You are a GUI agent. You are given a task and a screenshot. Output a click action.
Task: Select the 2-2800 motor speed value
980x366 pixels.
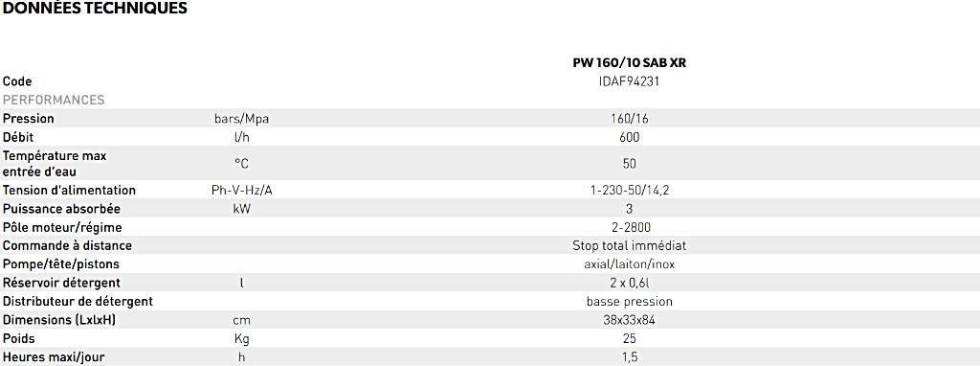[630, 228]
